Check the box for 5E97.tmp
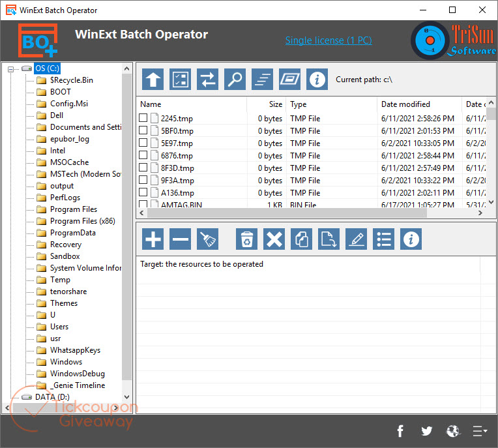The width and height of the screenshot is (498, 448). point(143,143)
